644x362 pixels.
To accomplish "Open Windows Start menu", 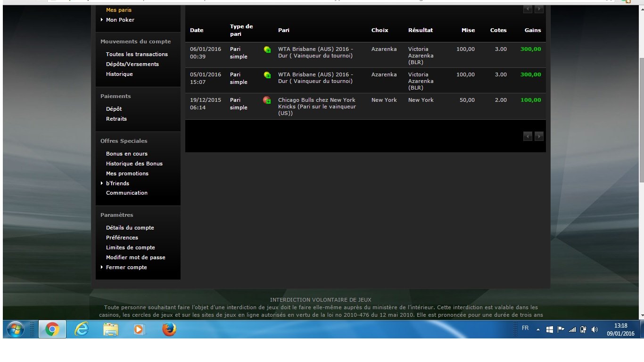I will pos(16,329).
